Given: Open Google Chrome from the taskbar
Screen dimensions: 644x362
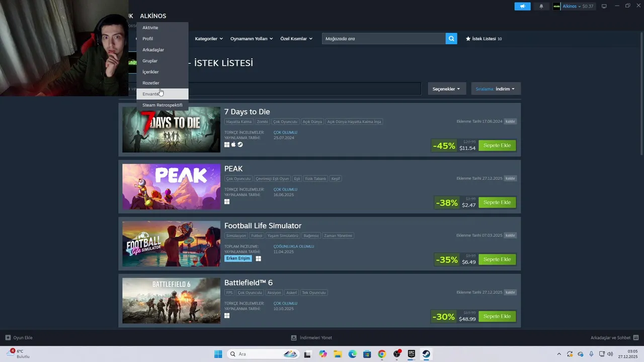Looking at the screenshot, I should [x=382, y=354].
